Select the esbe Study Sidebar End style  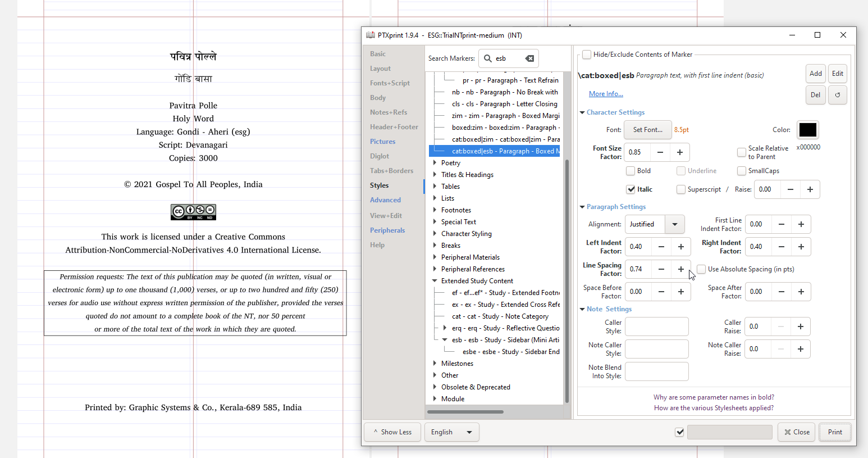[x=510, y=352]
